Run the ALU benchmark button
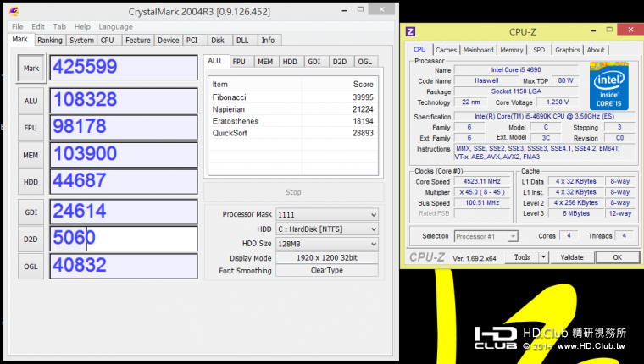 click(31, 101)
